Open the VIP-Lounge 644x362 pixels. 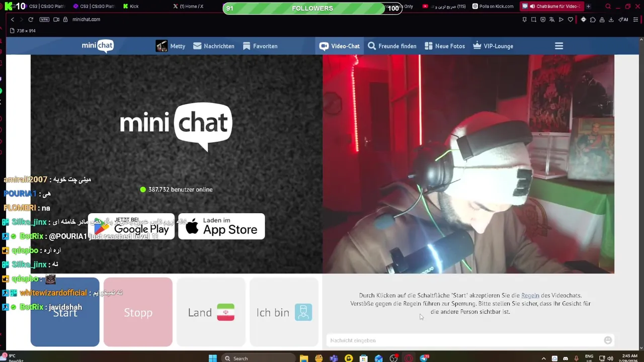(493, 46)
